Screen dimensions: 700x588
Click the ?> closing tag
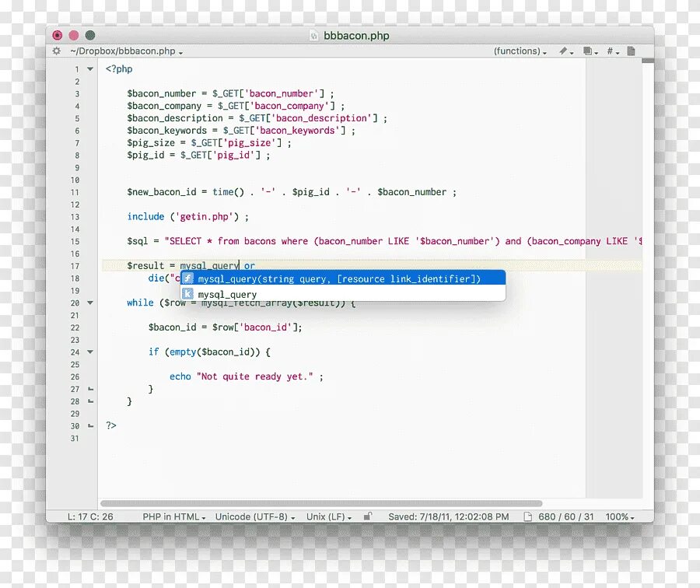111,425
